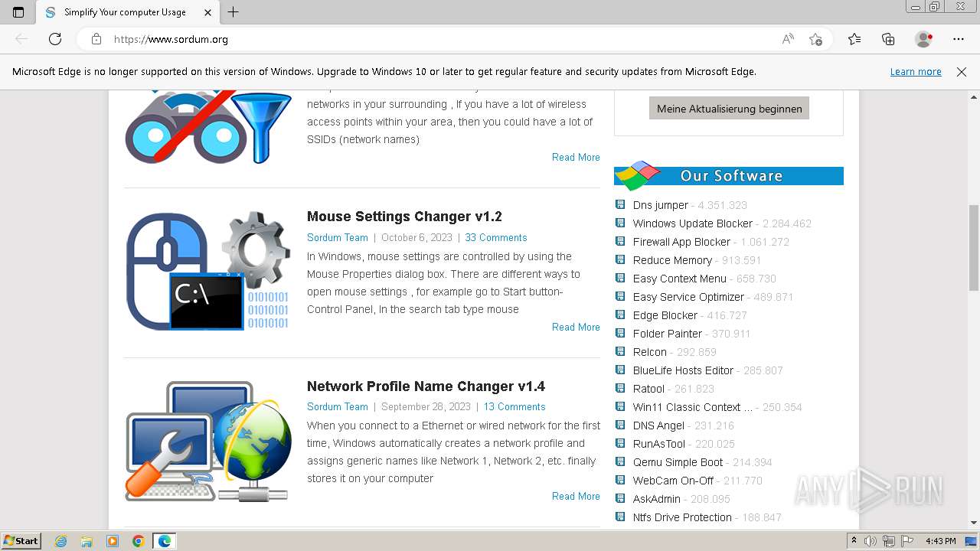
Task: Open Edge Blocker link
Action: click(665, 315)
